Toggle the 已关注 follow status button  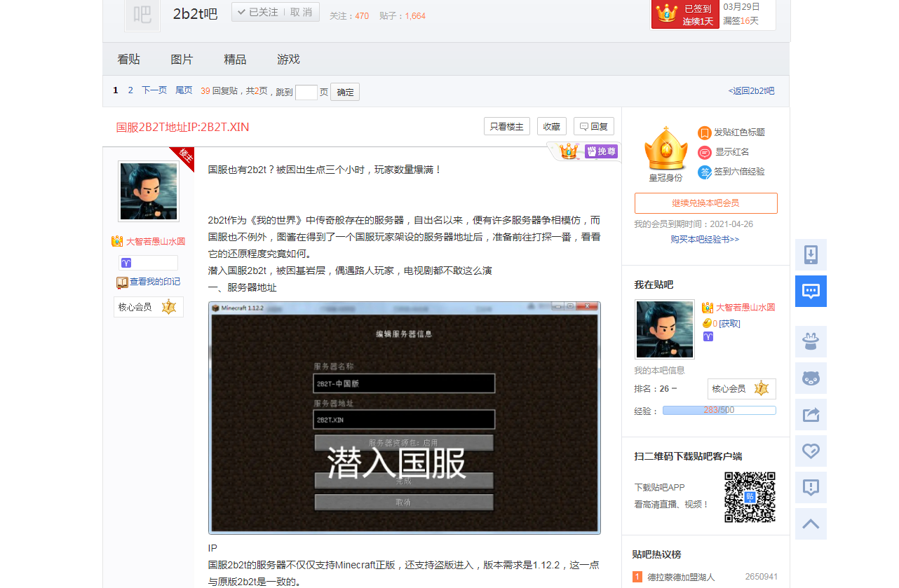click(x=257, y=12)
